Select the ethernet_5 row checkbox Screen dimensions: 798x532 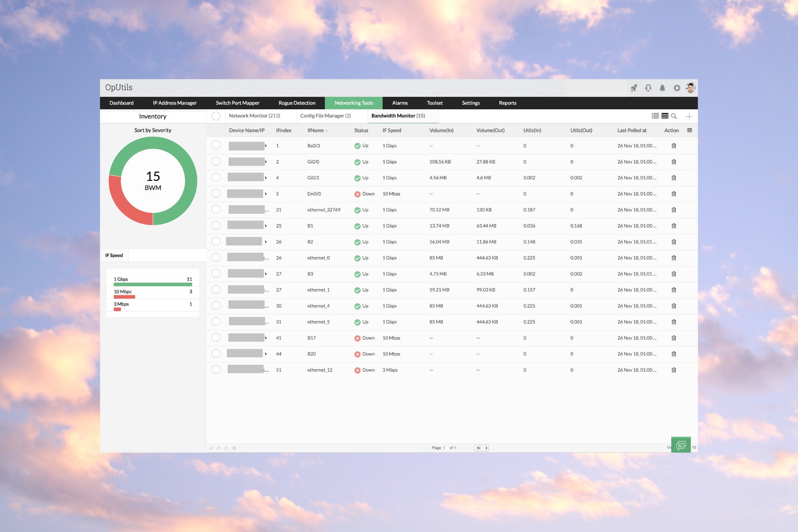[216, 321]
